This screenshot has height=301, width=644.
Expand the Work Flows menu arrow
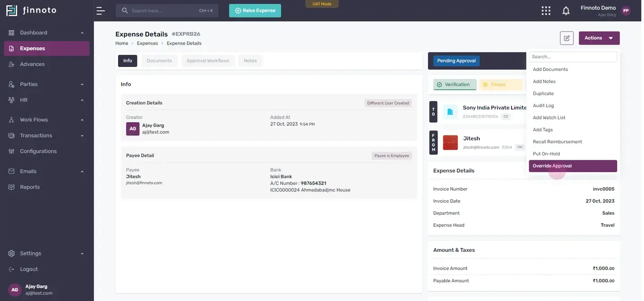pyautogui.click(x=82, y=120)
